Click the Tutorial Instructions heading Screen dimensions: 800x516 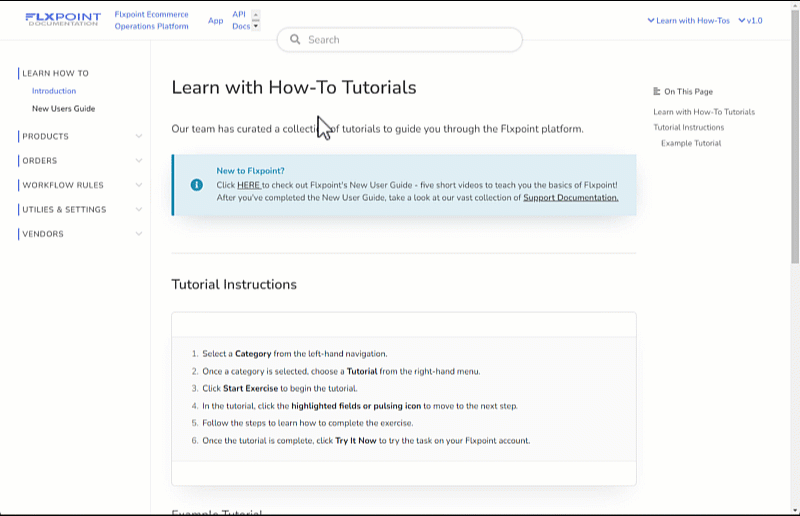coord(234,284)
